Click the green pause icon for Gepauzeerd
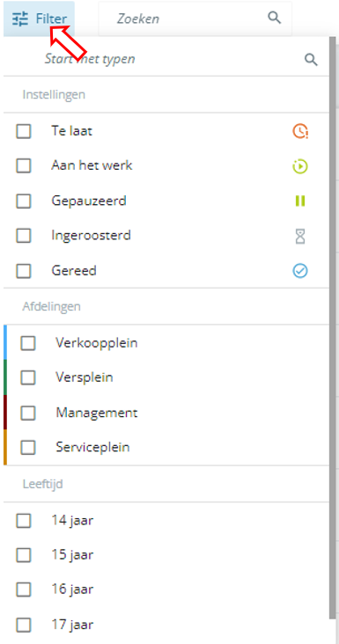The width and height of the screenshot is (339, 644). (300, 201)
